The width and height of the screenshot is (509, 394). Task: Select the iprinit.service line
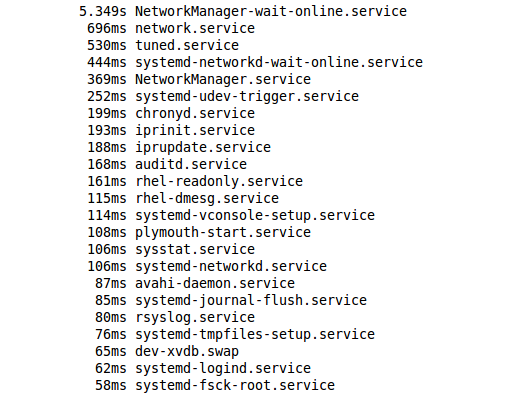pos(171,130)
